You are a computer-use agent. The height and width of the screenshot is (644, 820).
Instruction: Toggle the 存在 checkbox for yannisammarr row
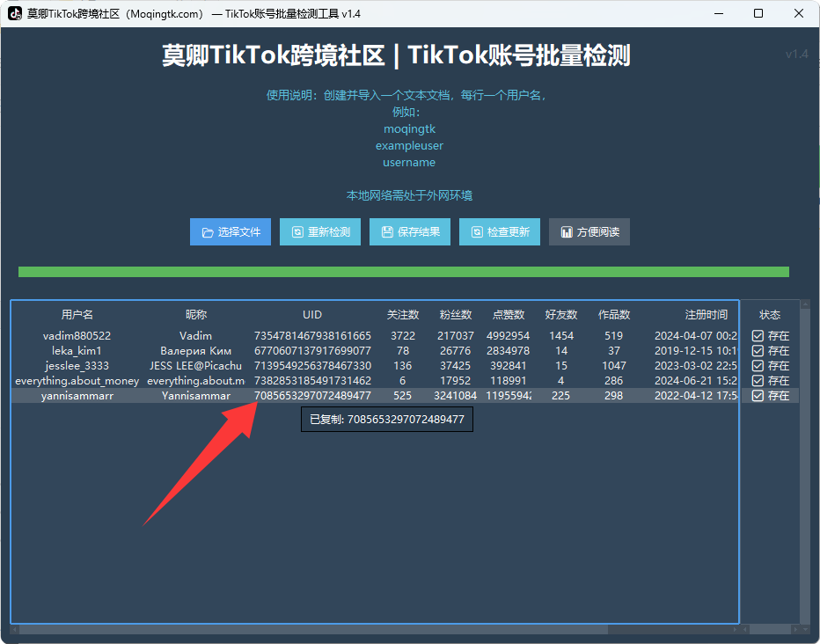758,396
